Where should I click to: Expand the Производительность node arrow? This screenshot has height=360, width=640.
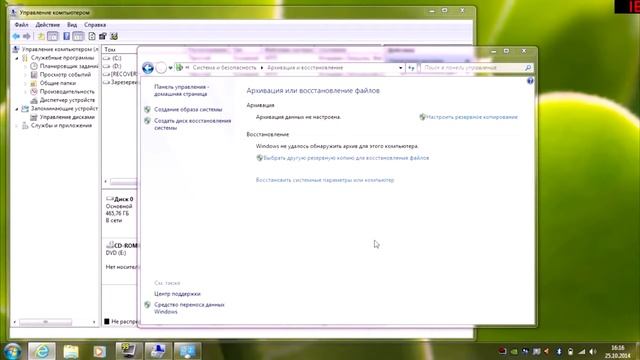coord(26,92)
